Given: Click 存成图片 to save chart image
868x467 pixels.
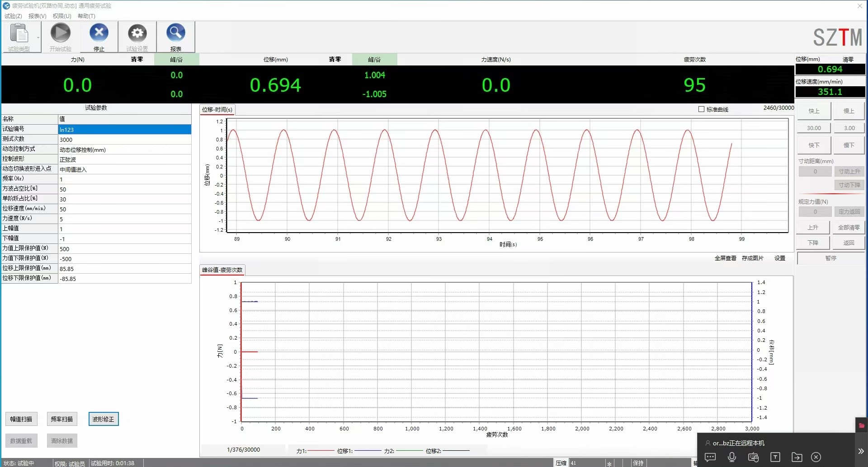Looking at the screenshot, I should (x=752, y=258).
